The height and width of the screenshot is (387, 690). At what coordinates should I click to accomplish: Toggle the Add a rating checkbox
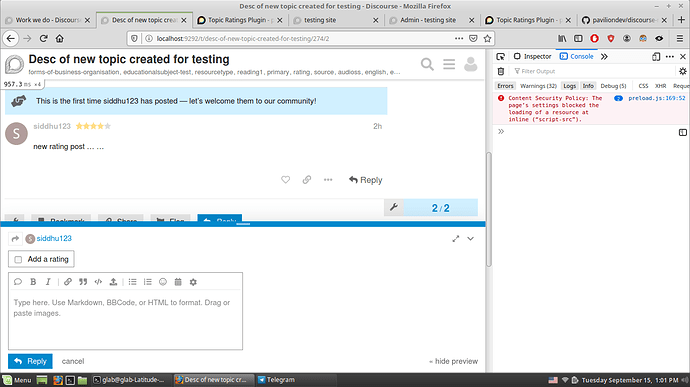coord(18,259)
